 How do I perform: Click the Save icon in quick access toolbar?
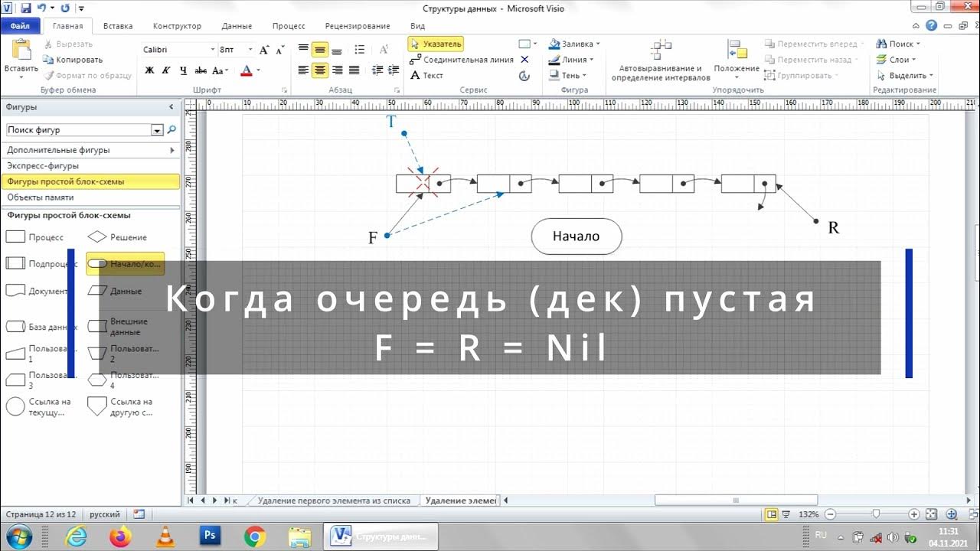26,8
